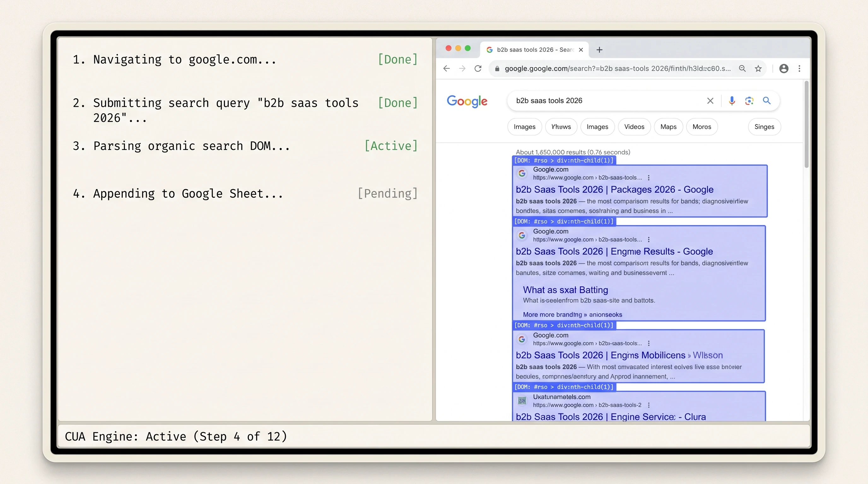Screen dimensions: 868x484
Task: Open the browser profile avatar icon
Action: pyautogui.click(x=784, y=69)
